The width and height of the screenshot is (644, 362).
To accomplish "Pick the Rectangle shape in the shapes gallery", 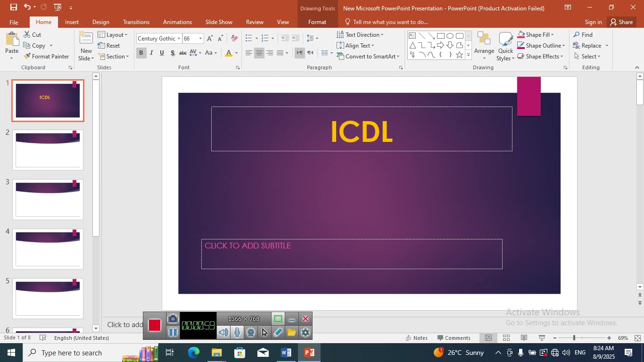I will click(x=440, y=36).
